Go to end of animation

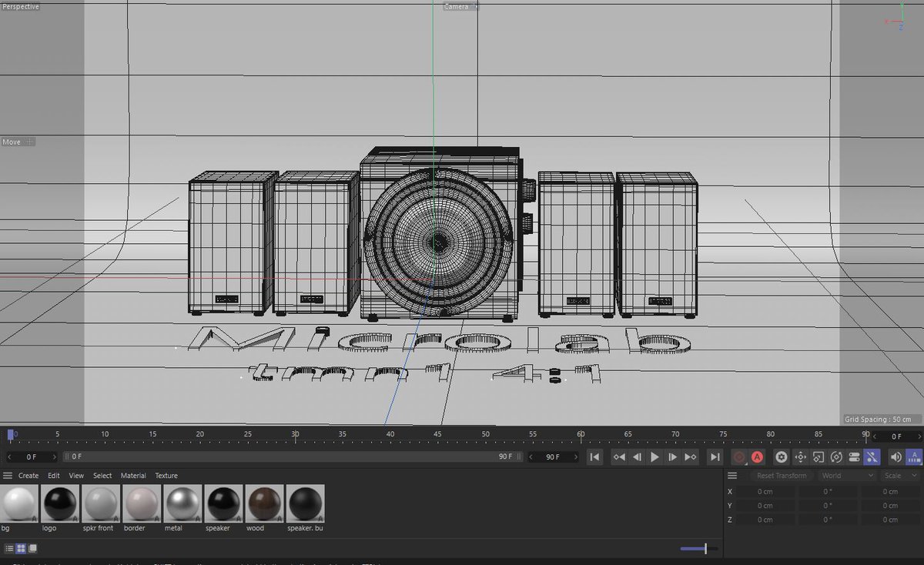[x=715, y=456]
